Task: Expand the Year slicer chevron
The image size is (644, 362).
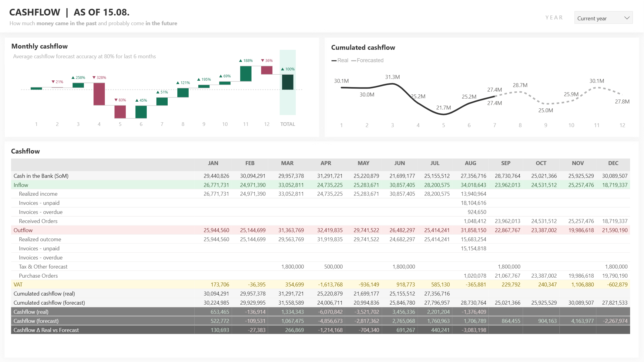Action: (627, 18)
